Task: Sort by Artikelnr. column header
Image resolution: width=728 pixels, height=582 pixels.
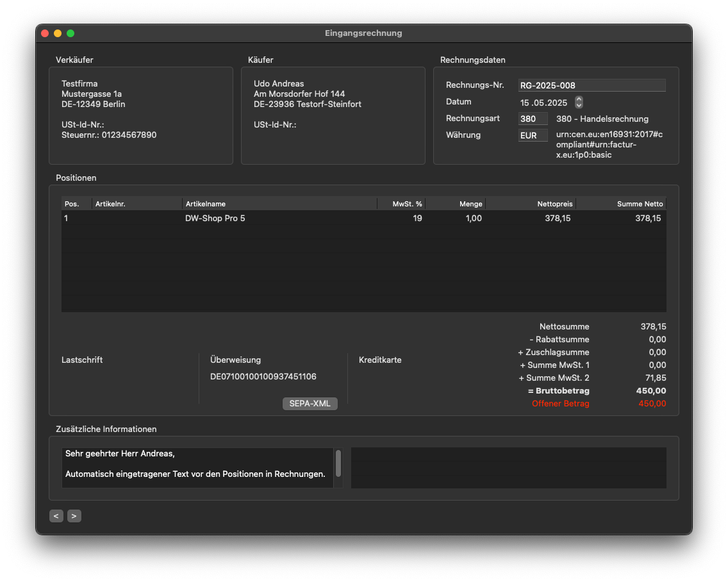Action: (x=137, y=204)
